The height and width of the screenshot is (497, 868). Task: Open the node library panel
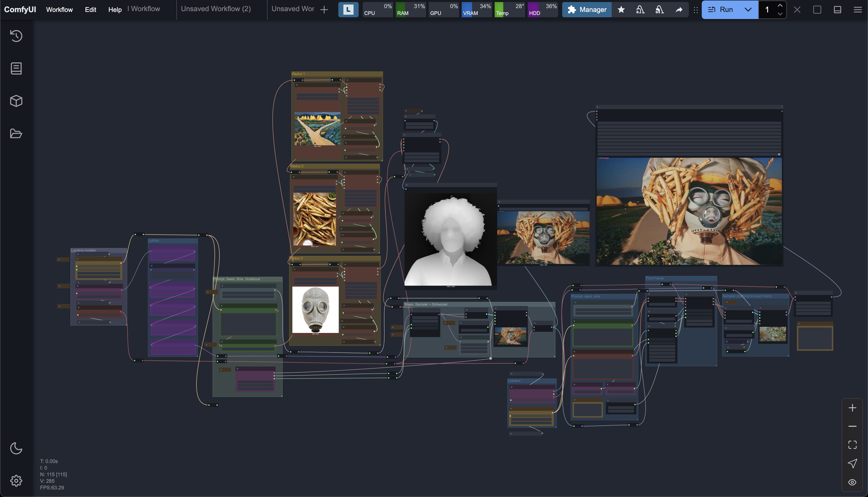tap(16, 68)
